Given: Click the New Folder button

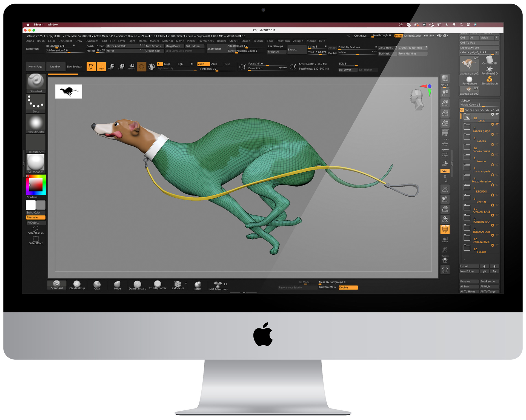Looking at the screenshot, I should pos(469,271).
